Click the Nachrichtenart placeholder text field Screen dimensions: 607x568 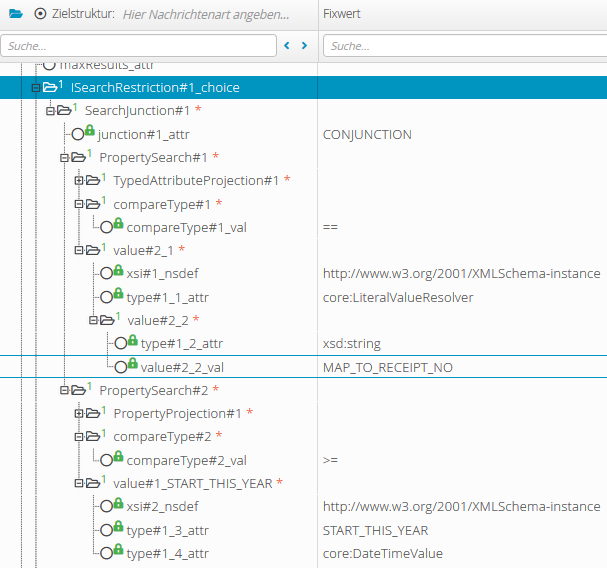[x=205, y=15]
